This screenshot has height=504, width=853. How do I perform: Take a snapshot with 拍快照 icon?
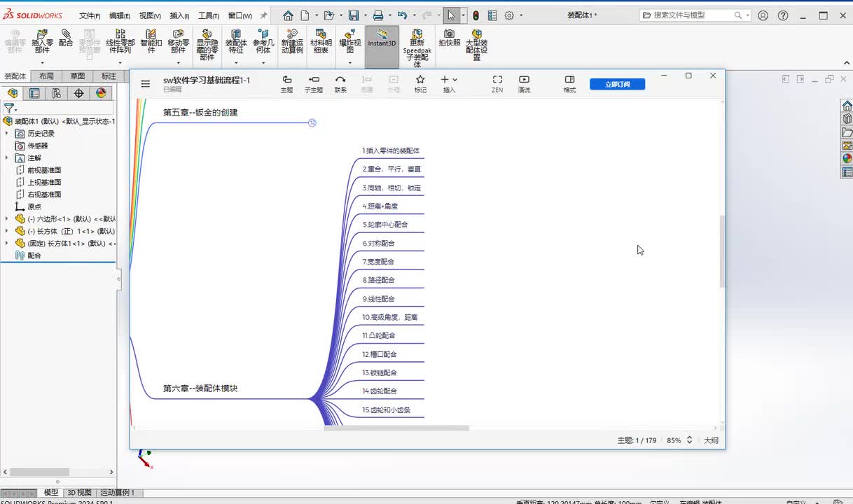449,38
